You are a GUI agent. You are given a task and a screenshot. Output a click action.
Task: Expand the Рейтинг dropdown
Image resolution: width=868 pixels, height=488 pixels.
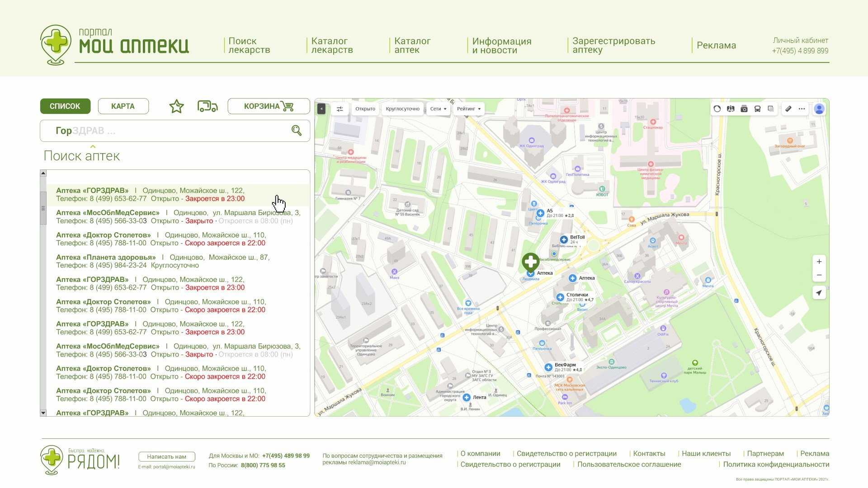coord(469,109)
